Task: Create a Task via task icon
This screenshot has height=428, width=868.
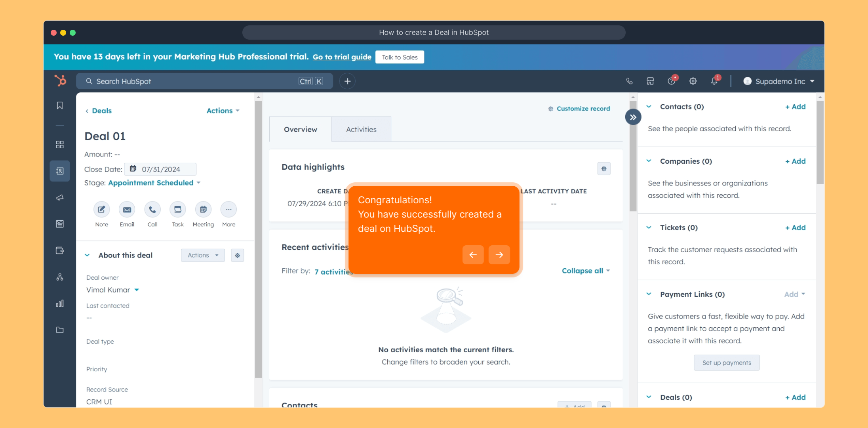Action: pyautogui.click(x=177, y=209)
